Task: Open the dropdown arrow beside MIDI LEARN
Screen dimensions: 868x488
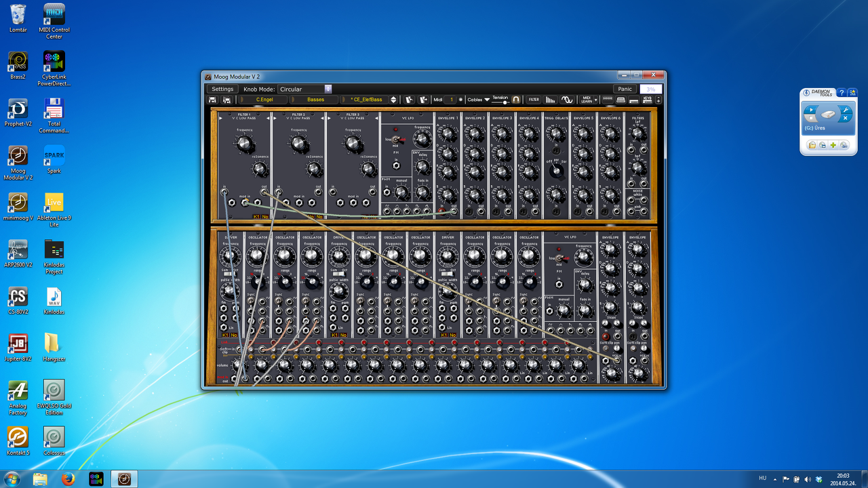Action: coord(596,100)
